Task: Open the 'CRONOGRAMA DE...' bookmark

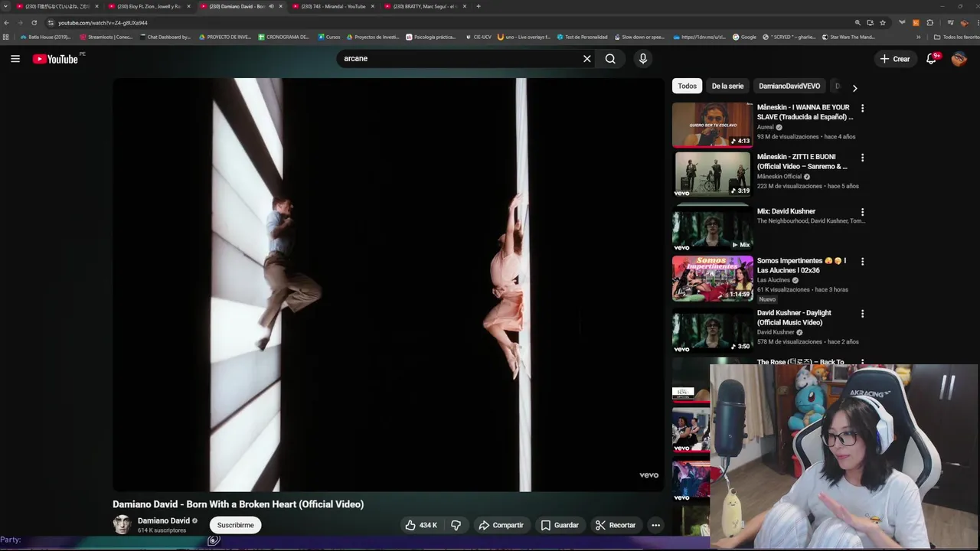Action: pos(284,37)
